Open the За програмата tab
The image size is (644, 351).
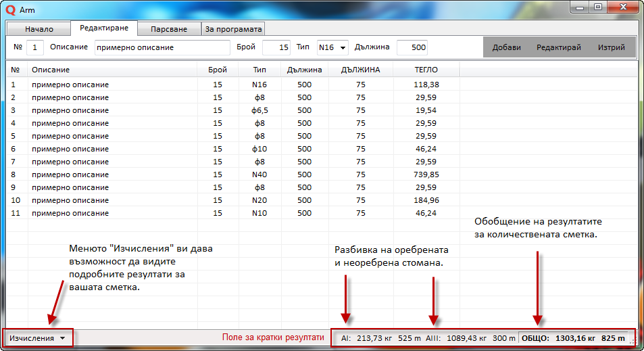233,29
